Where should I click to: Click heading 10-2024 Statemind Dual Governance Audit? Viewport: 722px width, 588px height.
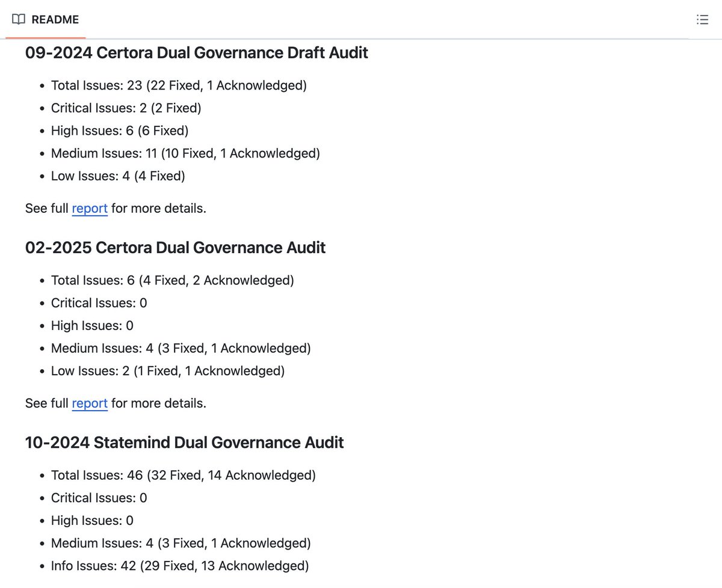click(x=185, y=443)
